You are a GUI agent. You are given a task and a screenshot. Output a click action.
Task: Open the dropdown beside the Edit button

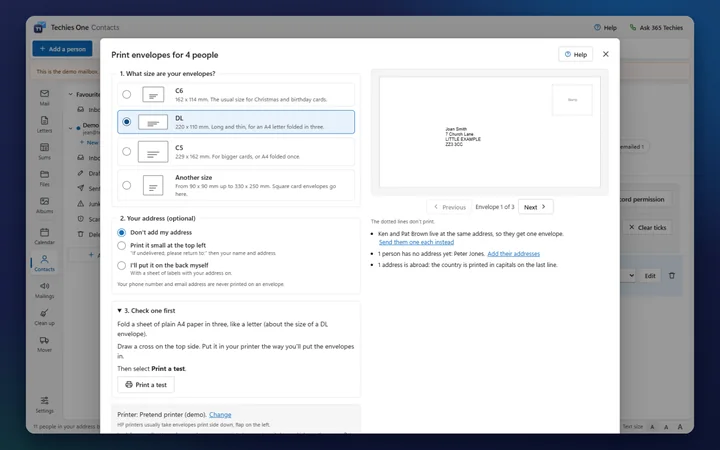coord(630,276)
